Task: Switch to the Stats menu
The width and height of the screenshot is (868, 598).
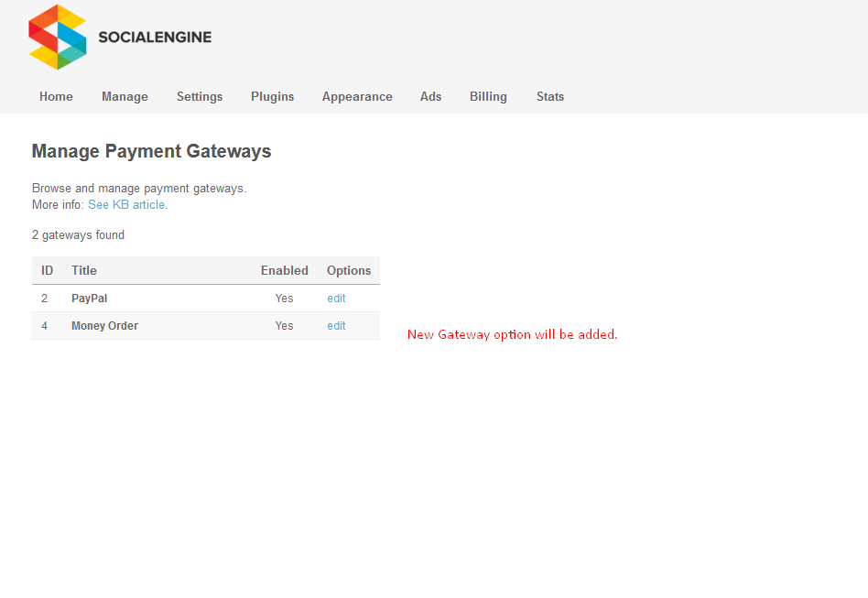Action: pos(550,96)
